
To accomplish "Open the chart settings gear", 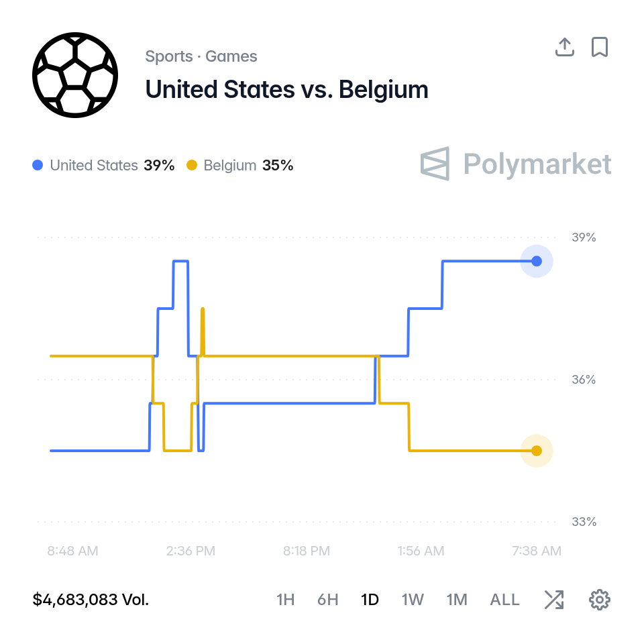I will (599, 600).
